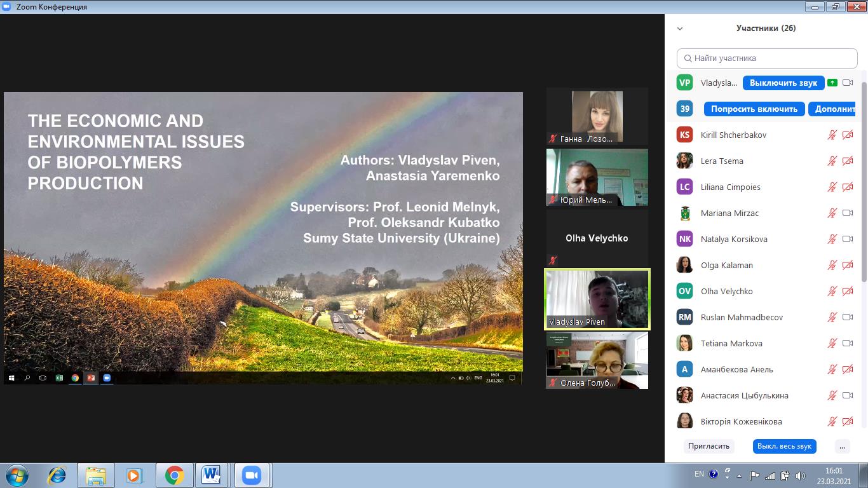The height and width of the screenshot is (488, 868).
Task: Toggle Lera Tsema camera icon
Action: (848, 161)
